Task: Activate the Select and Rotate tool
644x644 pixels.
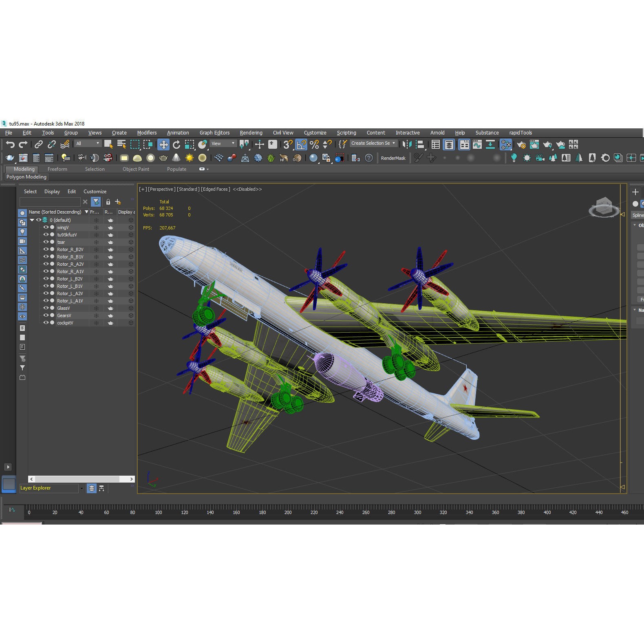Action: coord(176,144)
